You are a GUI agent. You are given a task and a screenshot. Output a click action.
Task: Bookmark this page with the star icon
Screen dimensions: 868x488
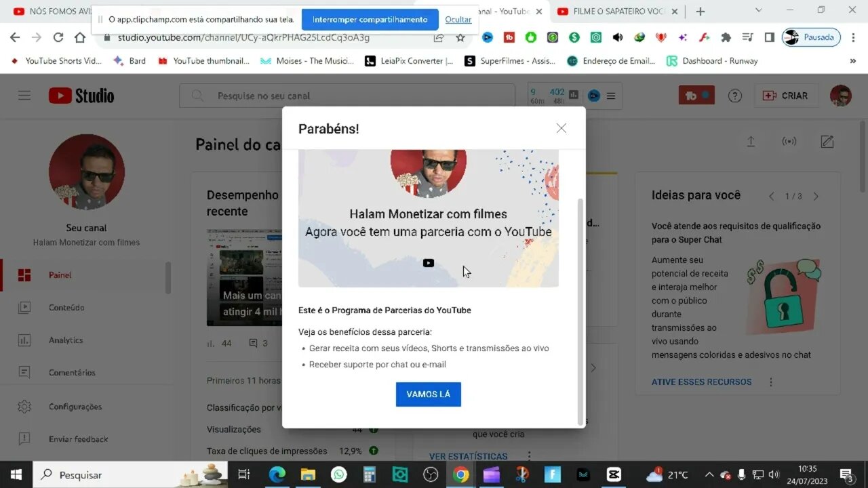460,37
